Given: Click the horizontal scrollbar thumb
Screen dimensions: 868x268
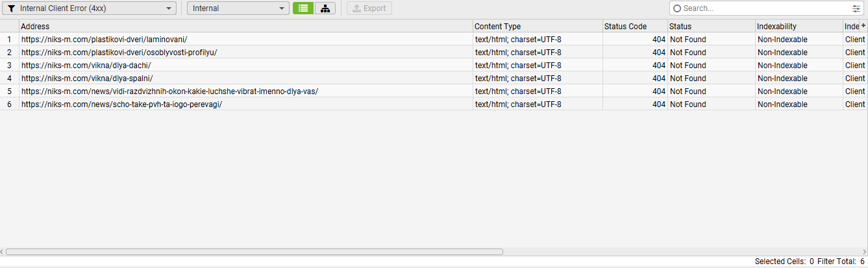Looking at the screenshot, I should [x=254, y=252].
